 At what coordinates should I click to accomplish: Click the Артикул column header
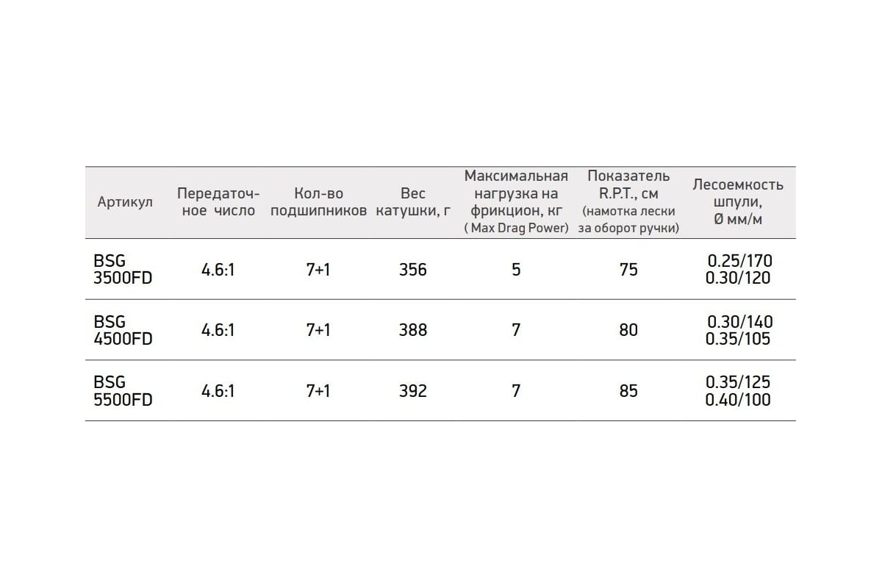tap(125, 202)
